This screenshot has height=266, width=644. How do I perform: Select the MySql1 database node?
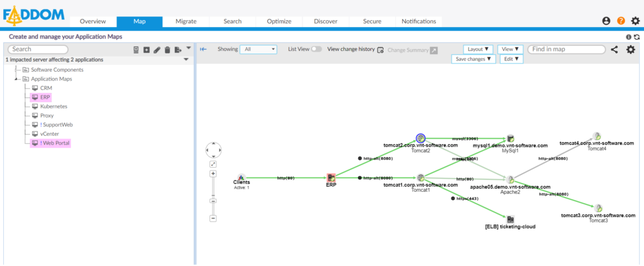click(511, 139)
